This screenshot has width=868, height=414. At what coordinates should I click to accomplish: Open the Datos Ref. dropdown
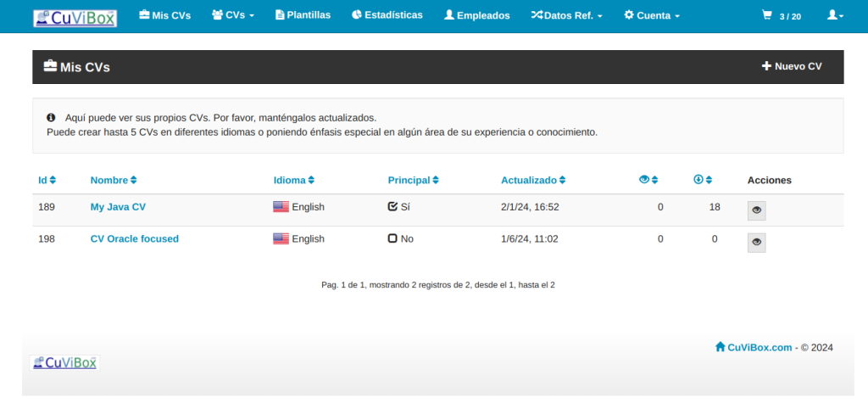(566, 15)
